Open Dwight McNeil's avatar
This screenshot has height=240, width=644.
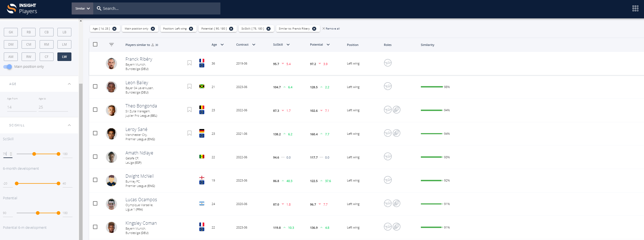[x=111, y=180]
